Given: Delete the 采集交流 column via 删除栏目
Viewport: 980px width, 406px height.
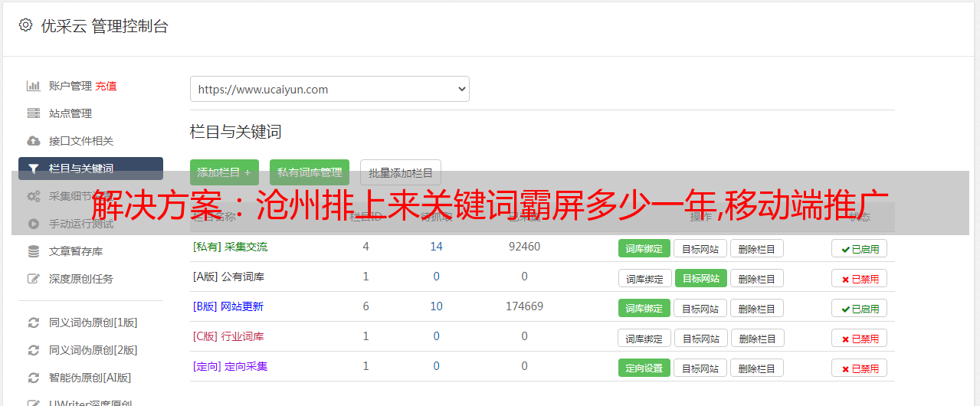Looking at the screenshot, I should 757,248.
